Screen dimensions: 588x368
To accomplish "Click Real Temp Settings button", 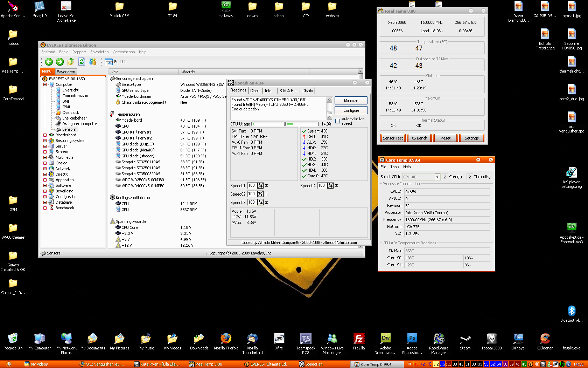I will [x=471, y=138].
